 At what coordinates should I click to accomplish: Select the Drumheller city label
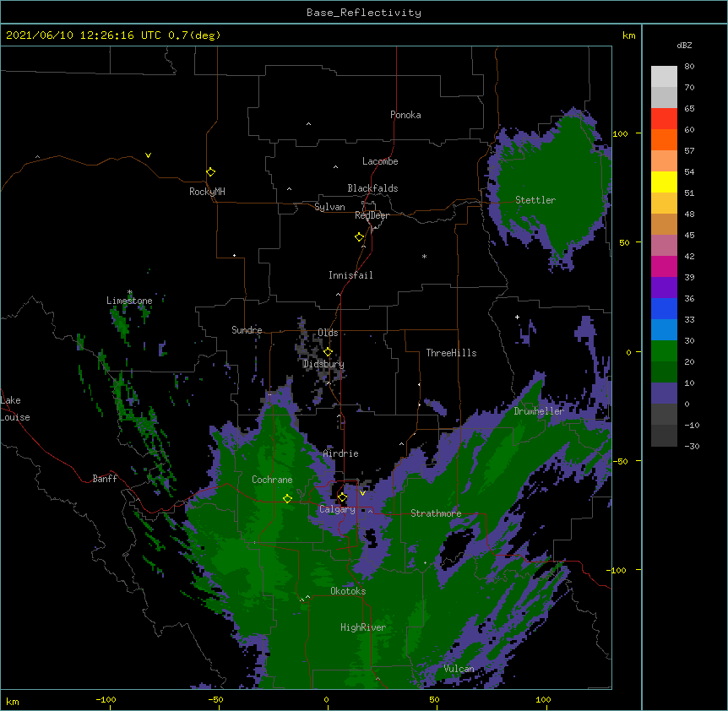click(539, 411)
